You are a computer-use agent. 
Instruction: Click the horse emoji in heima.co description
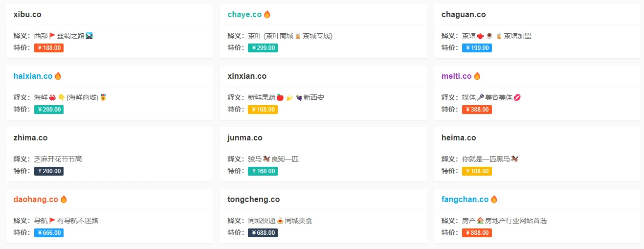[x=514, y=159]
